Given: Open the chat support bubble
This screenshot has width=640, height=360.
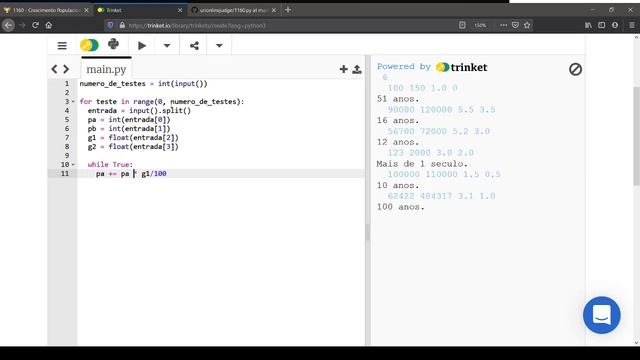Looking at the screenshot, I should [x=602, y=315].
